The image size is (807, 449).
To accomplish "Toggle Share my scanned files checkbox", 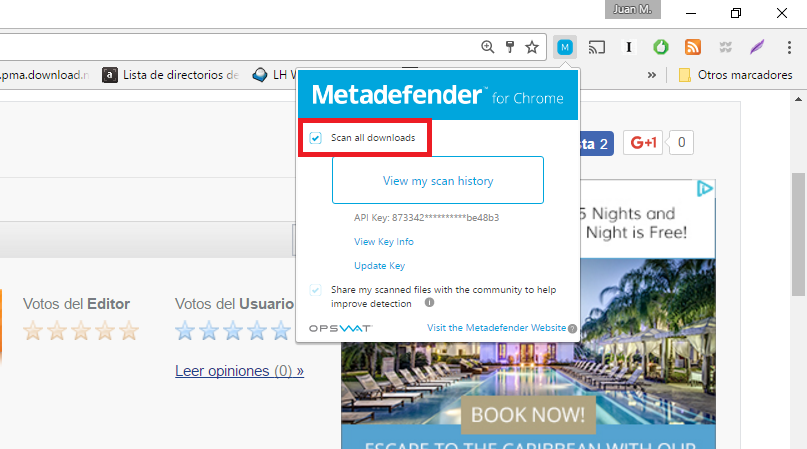I will (315, 290).
